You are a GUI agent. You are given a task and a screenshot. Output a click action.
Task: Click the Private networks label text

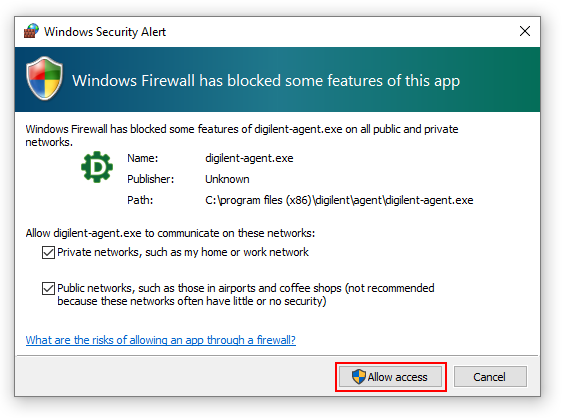tap(183, 252)
